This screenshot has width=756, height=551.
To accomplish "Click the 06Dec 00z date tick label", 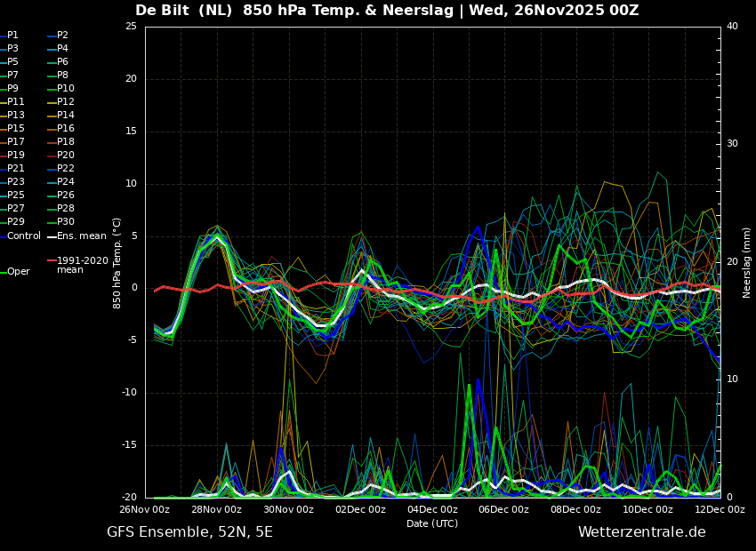I will (504, 509).
